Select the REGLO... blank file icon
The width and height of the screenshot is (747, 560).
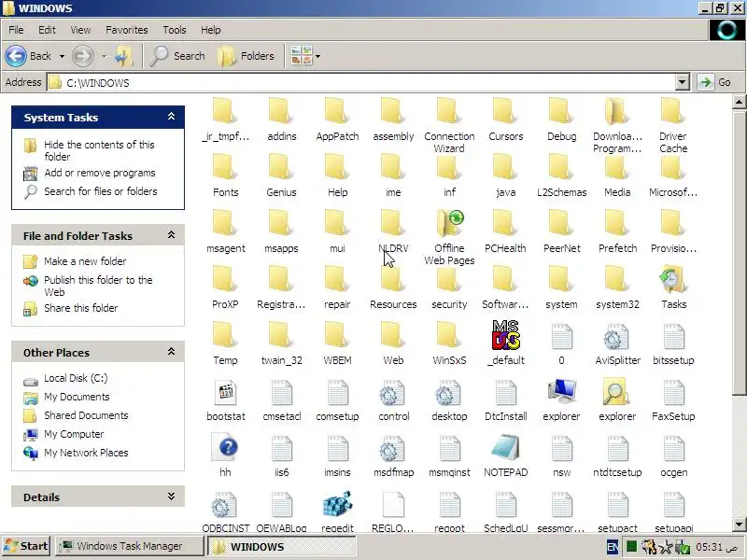click(x=393, y=505)
